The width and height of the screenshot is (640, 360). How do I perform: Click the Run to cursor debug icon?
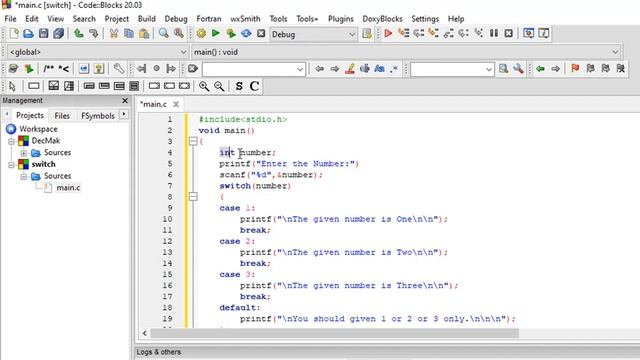[x=404, y=33]
